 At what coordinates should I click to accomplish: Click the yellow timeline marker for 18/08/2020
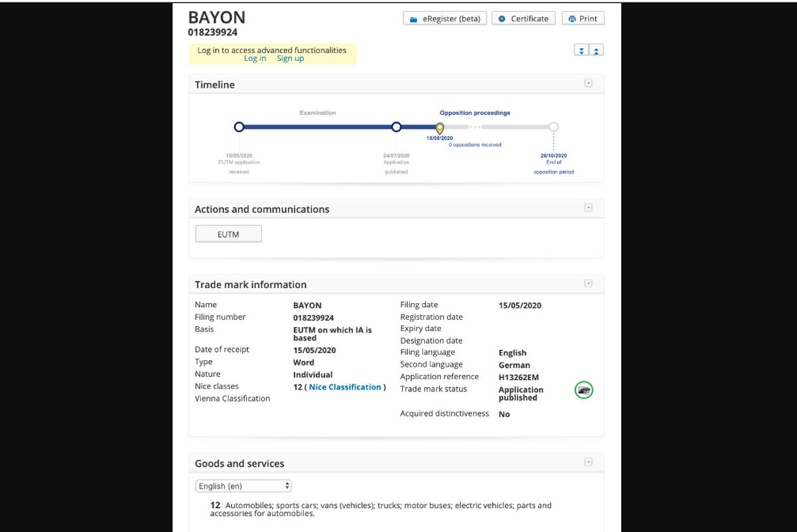(x=439, y=128)
